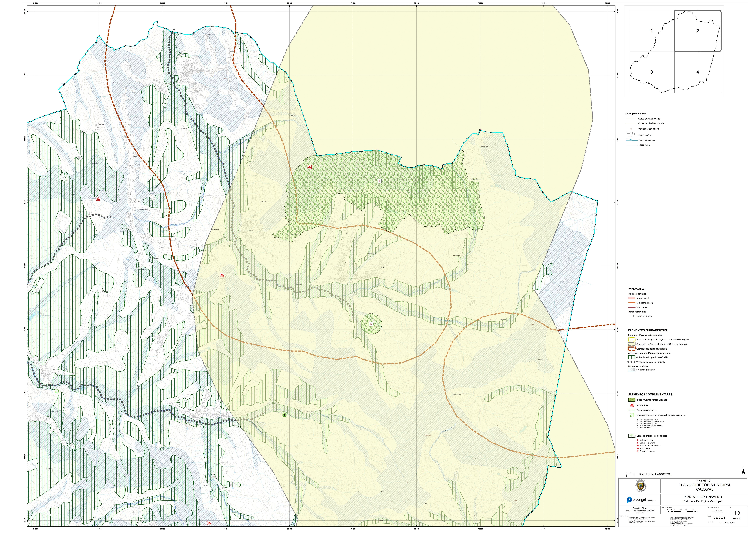Click the 'Estrutura Ecológica Municipal' subtitle
Viewport: 756px width, 535px height.
[703, 501]
